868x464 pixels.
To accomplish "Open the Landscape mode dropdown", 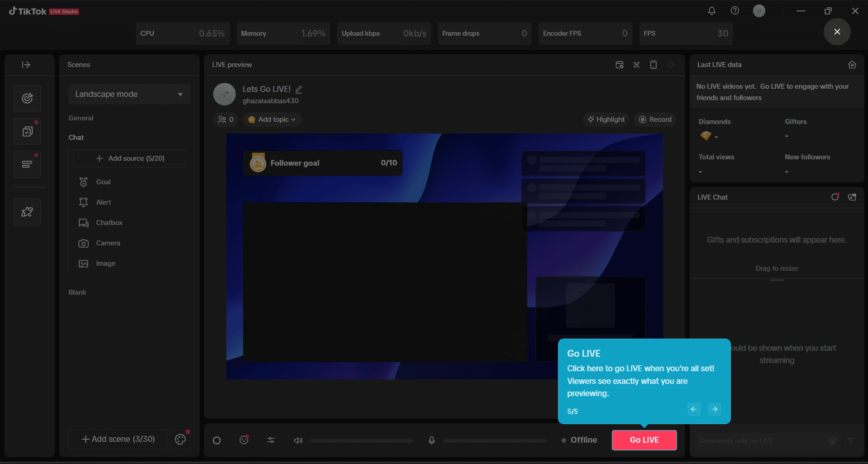I will coord(129,94).
